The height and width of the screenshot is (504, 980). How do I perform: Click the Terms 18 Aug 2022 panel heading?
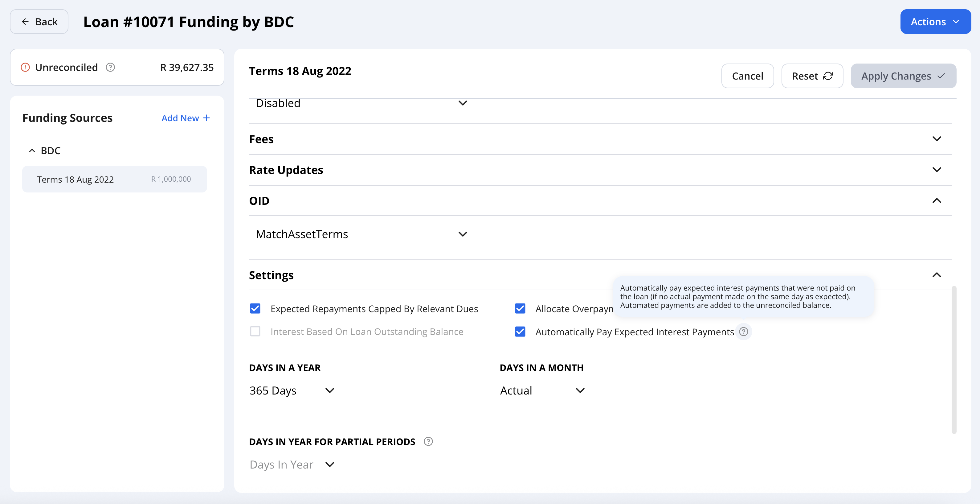click(x=300, y=71)
